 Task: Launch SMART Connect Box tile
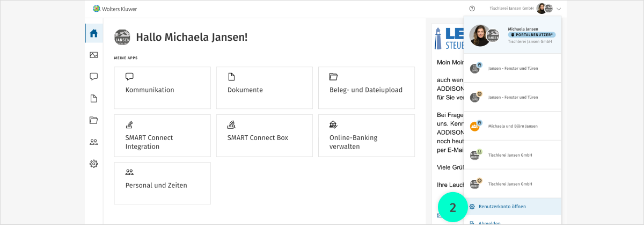pos(264,135)
